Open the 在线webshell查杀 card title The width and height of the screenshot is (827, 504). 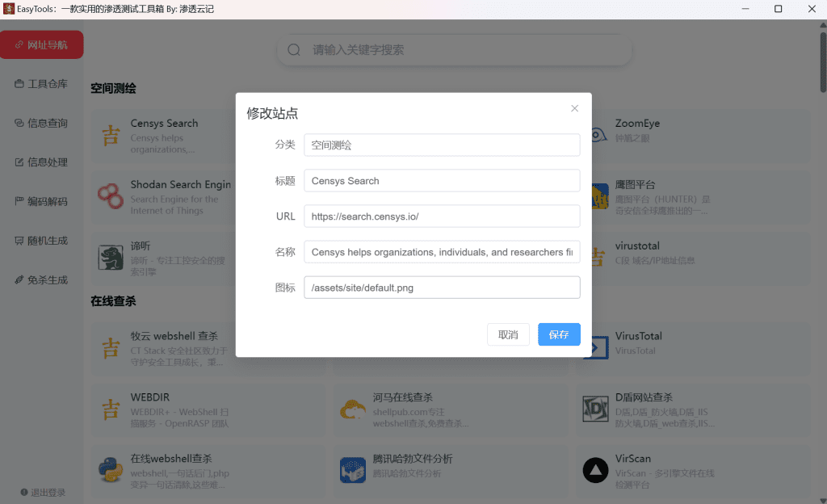(x=171, y=459)
